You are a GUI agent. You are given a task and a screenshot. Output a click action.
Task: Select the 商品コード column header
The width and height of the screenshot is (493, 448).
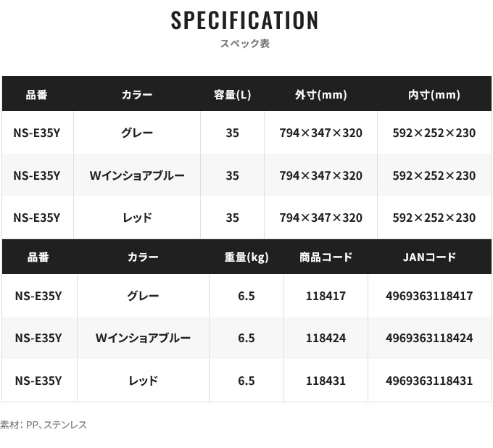click(x=326, y=257)
